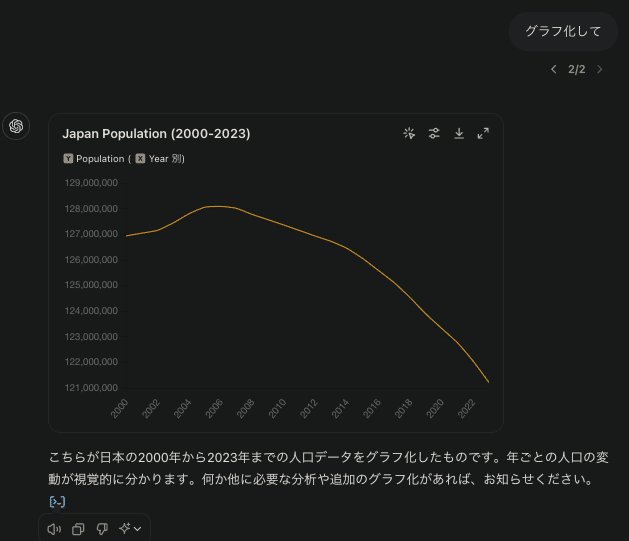The width and height of the screenshot is (629, 541).
Task: Click the ChatGPT avatar logo
Action: [x=16, y=126]
